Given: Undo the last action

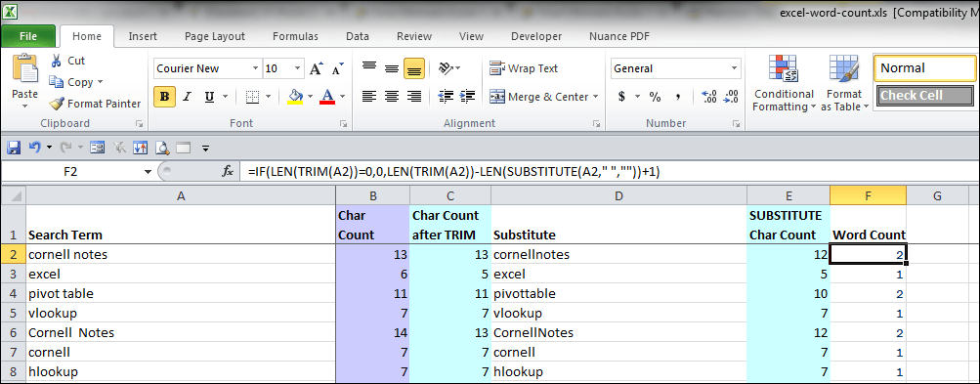Looking at the screenshot, I should click(34, 148).
